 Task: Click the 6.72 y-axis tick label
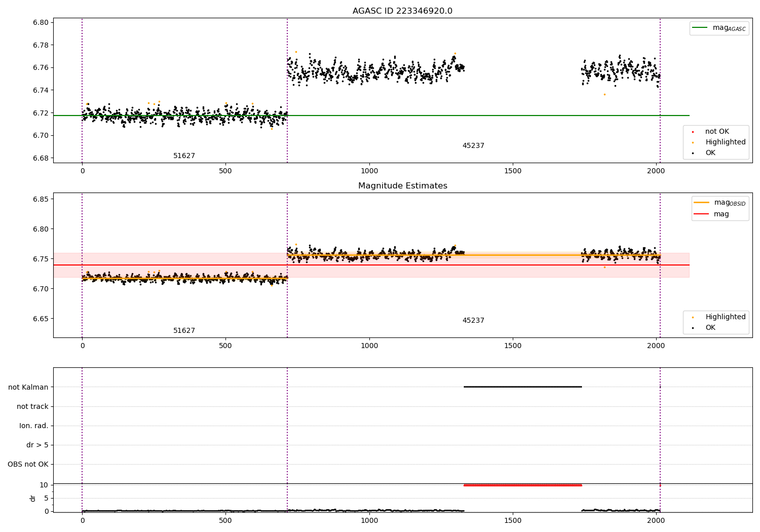pyautogui.click(x=41, y=113)
